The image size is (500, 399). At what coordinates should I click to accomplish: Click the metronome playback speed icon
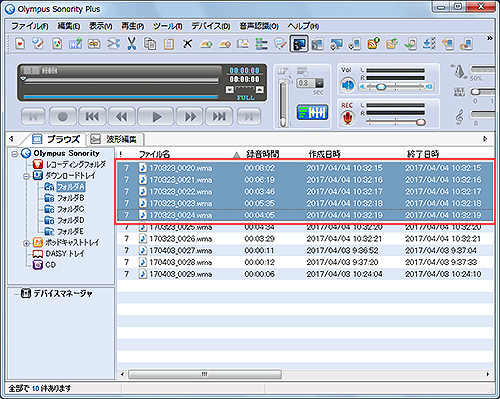pos(459,71)
